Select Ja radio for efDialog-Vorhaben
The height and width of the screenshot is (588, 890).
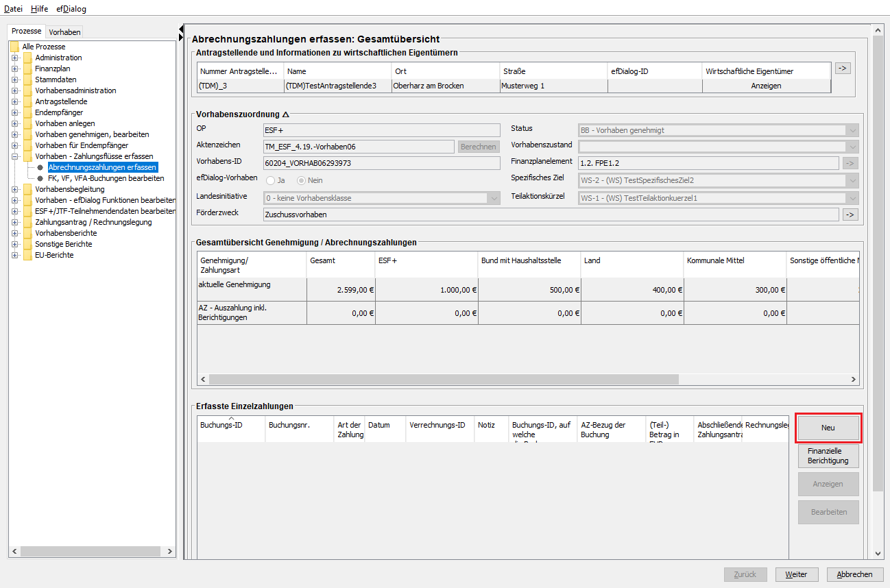pyautogui.click(x=271, y=180)
